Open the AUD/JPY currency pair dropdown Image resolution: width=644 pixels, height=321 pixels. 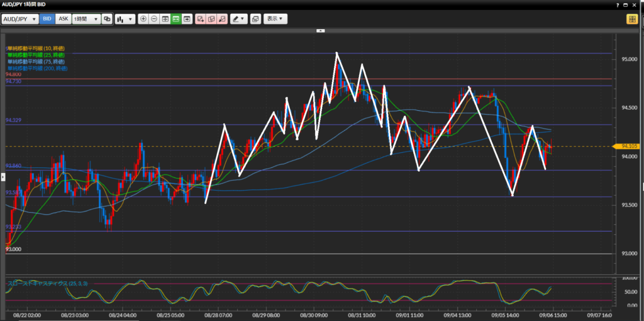20,19
